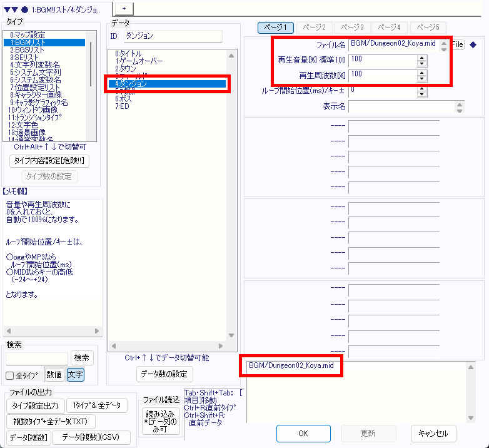The image size is (489, 448).
Task: Enable the 全タイプ search checkbox
Action: pos(10,375)
